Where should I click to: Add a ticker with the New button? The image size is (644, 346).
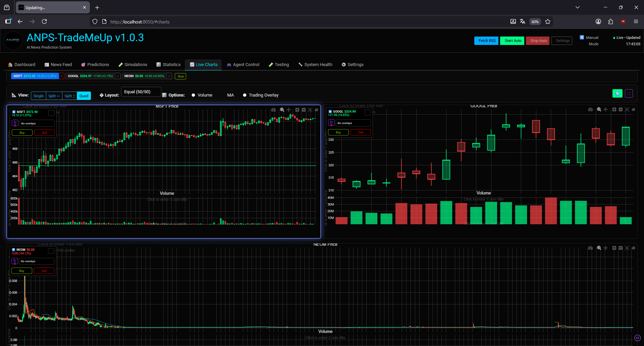[180, 76]
